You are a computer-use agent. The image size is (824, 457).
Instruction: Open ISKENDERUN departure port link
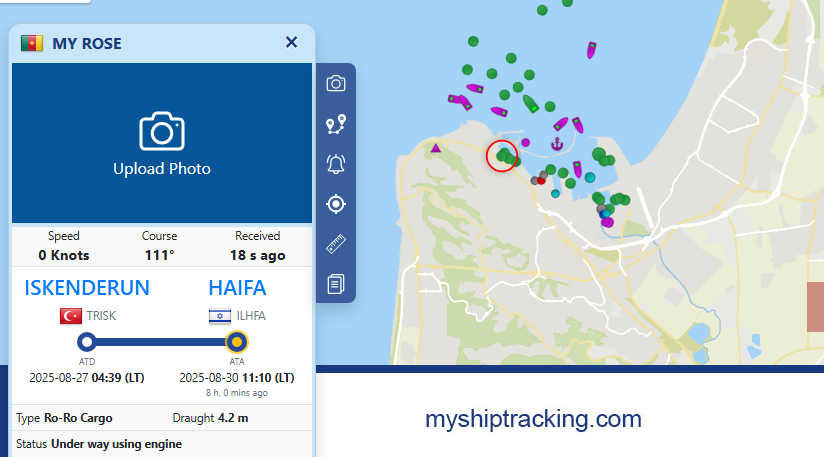[87, 288]
